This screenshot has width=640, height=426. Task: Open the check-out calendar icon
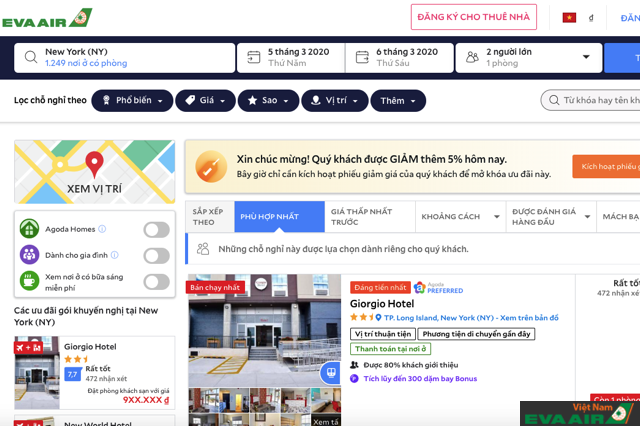coord(362,57)
